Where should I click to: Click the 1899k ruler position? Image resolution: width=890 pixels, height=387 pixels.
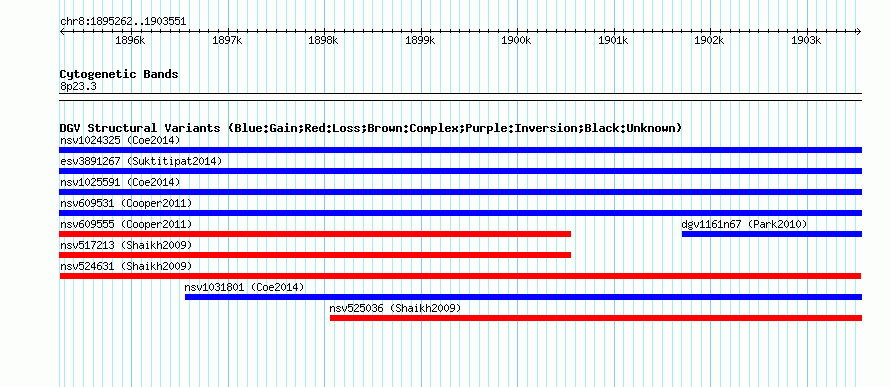[x=420, y=40]
